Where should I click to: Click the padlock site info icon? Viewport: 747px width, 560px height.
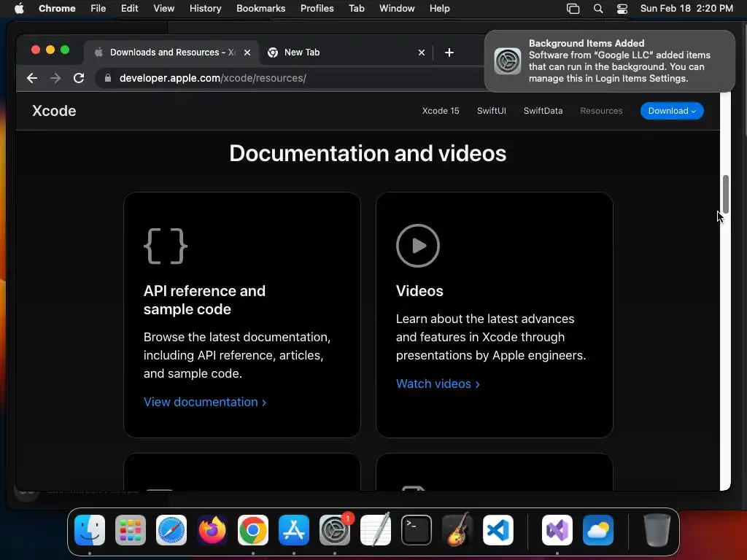[108, 78]
